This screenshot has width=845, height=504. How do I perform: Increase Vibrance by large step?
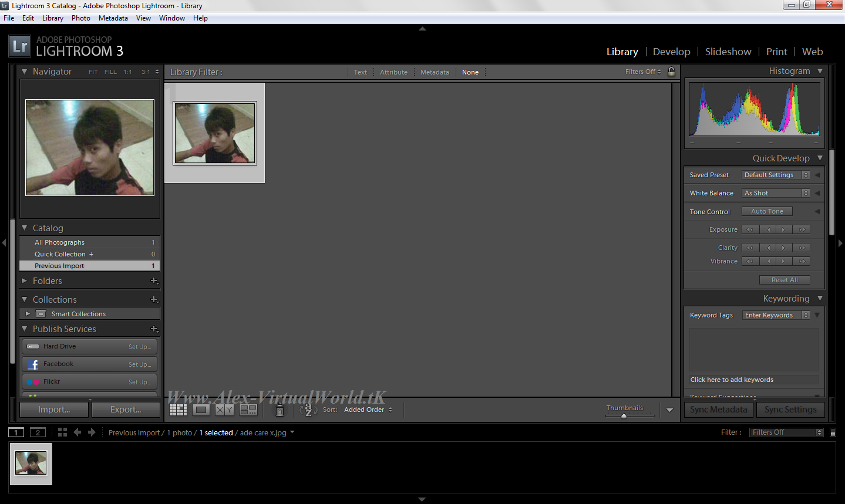pos(802,261)
